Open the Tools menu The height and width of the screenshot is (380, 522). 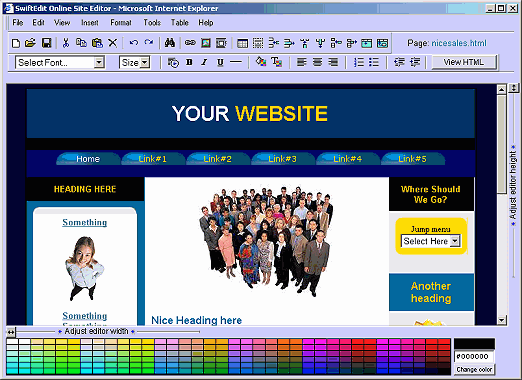point(152,23)
